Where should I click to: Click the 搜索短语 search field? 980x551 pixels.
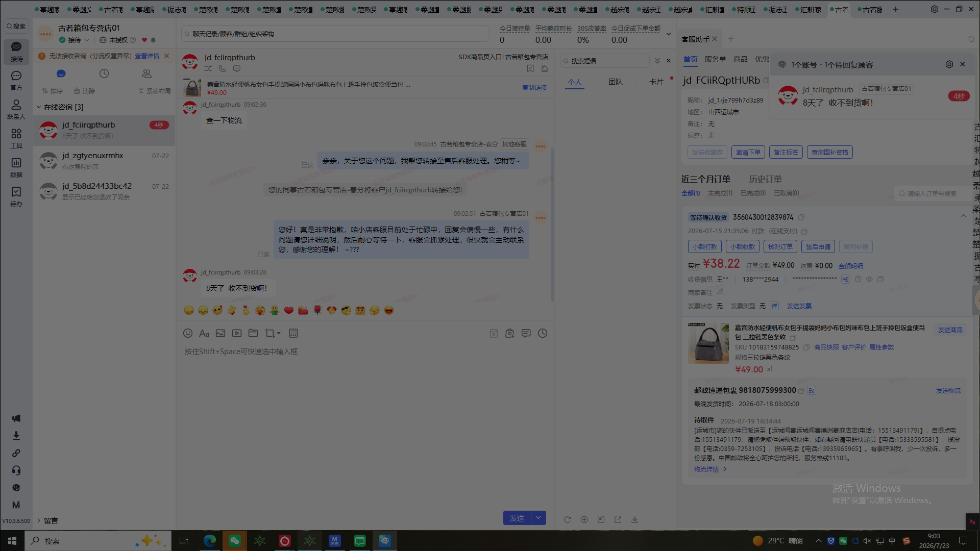pos(605,61)
